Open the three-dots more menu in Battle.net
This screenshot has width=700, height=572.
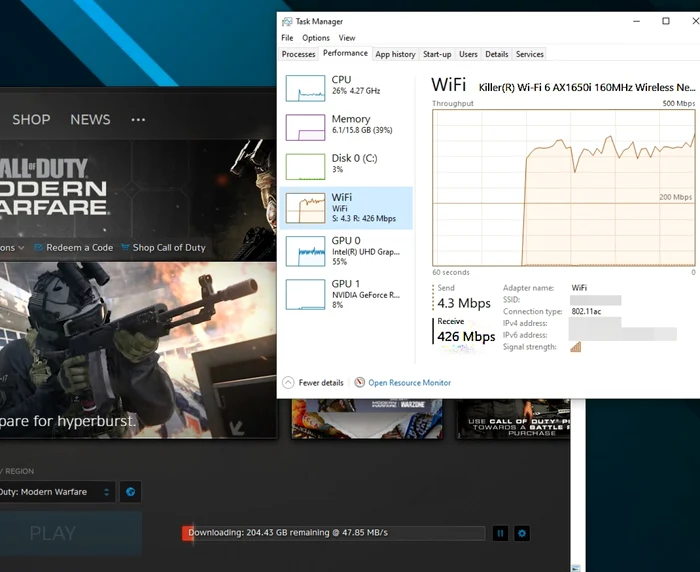click(138, 120)
